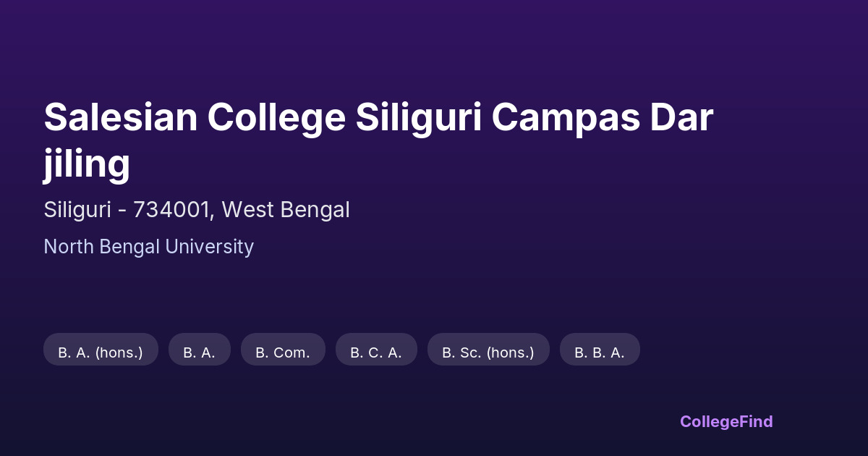Click the word Salesian in the heading

click(121, 117)
